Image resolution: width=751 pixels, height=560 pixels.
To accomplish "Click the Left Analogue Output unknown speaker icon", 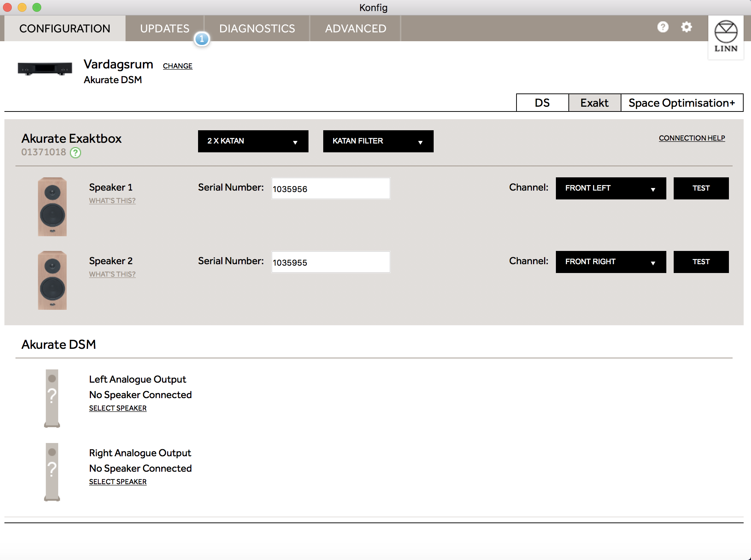I will click(x=52, y=398).
